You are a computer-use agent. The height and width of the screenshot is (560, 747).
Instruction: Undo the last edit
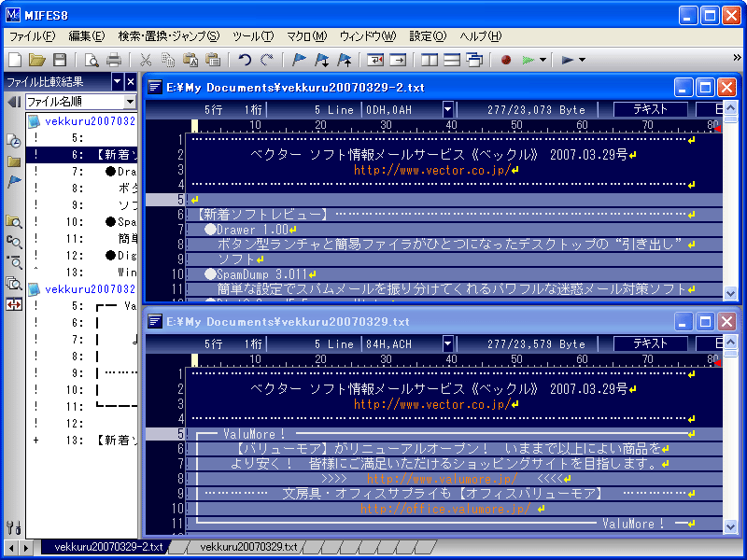click(x=245, y=60)
